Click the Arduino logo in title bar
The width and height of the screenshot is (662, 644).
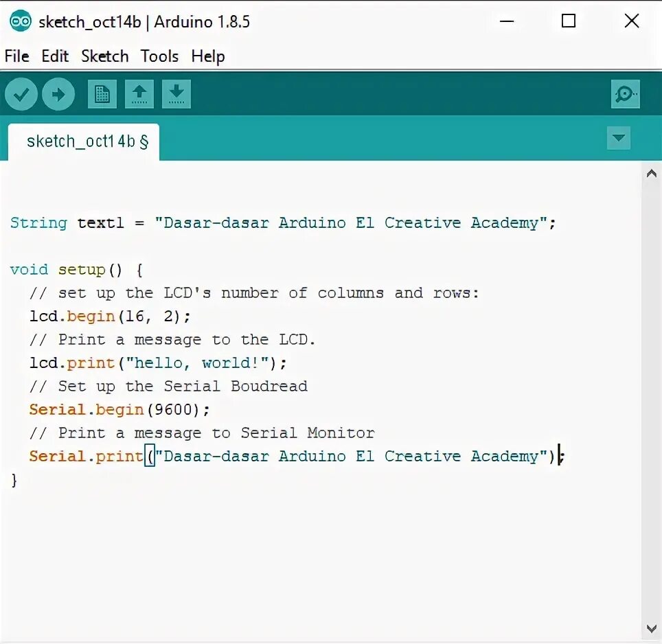[x=21, y=21]
